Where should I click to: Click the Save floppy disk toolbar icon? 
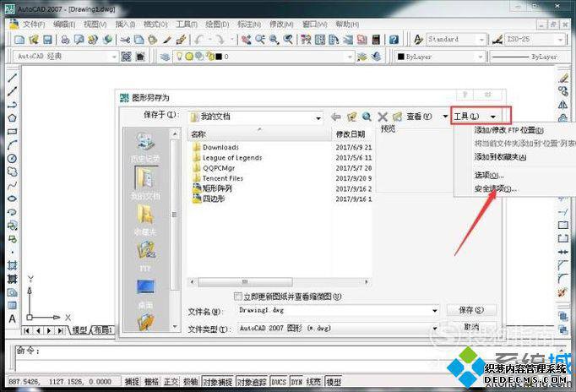pos(47,40)
